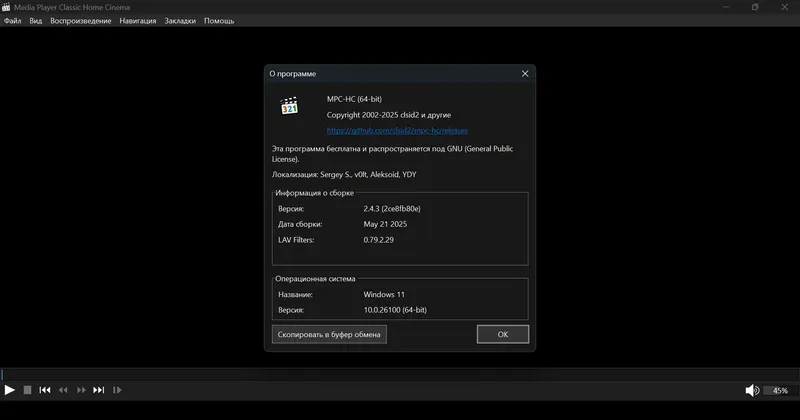Click the Операционная система group label
Image resolution: width=800 pixels, height=420 pixels.
tap(315, 279)
